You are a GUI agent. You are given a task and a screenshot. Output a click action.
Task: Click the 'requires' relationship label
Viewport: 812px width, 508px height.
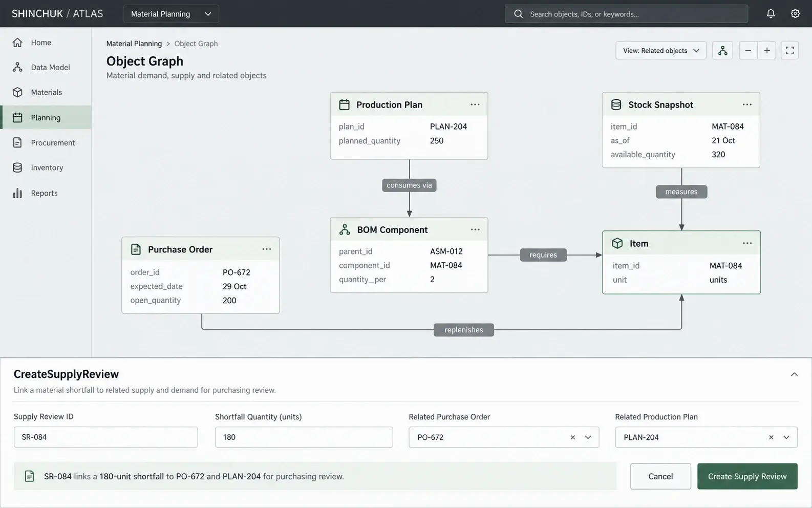pos(543,255)
